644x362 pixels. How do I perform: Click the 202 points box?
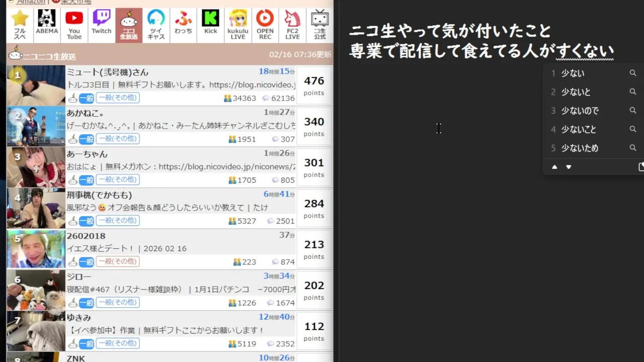pyautogui.click(x=314, y=290)
